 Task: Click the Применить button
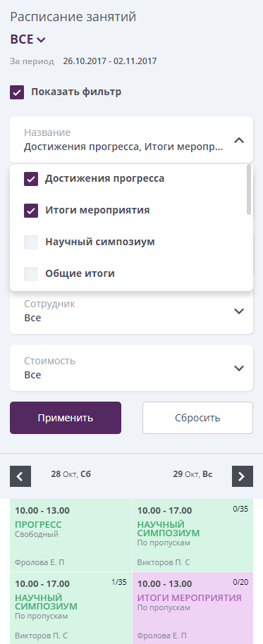66,418
